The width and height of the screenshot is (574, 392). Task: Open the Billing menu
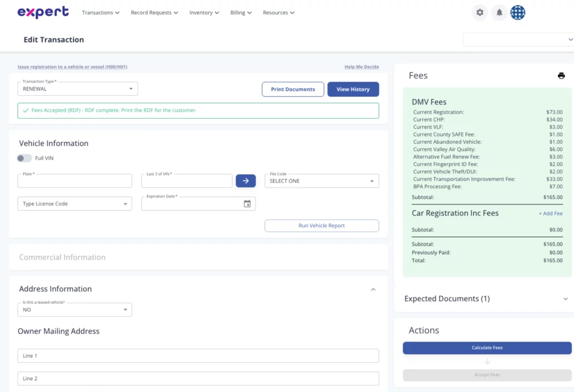coord(241,12)
